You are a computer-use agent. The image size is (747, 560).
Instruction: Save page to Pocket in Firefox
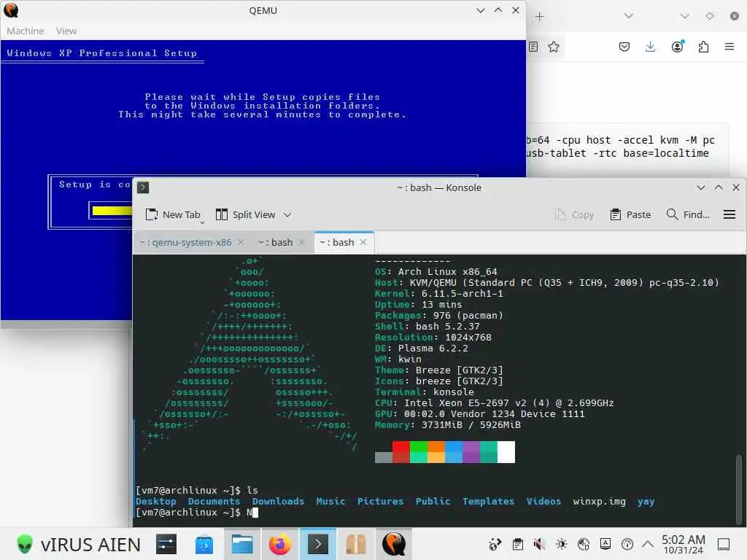(x=624, y=47)
